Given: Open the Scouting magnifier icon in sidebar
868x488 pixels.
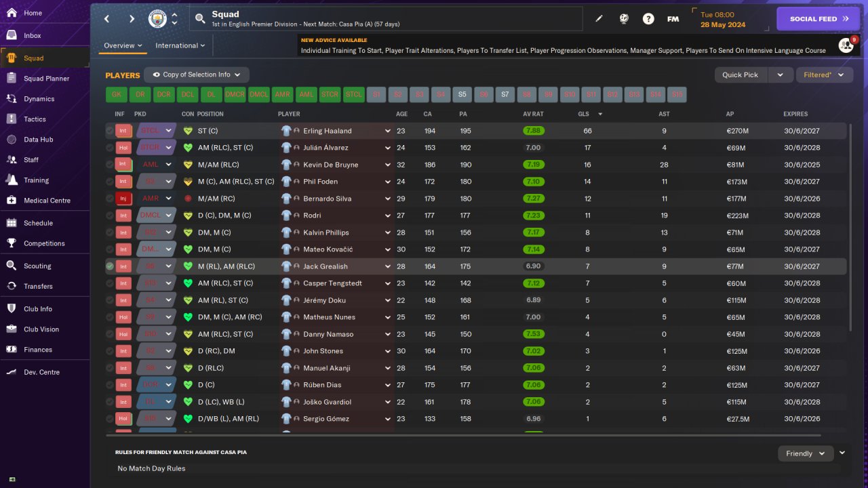Looking at the screenshot, I should 12,266.
